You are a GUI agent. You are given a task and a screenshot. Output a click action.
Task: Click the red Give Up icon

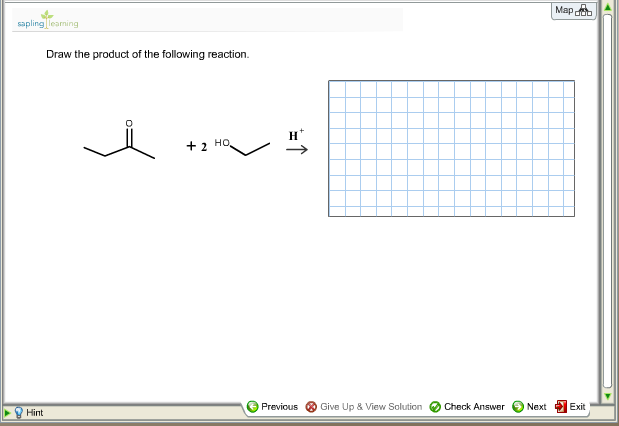tap(311, 407)
